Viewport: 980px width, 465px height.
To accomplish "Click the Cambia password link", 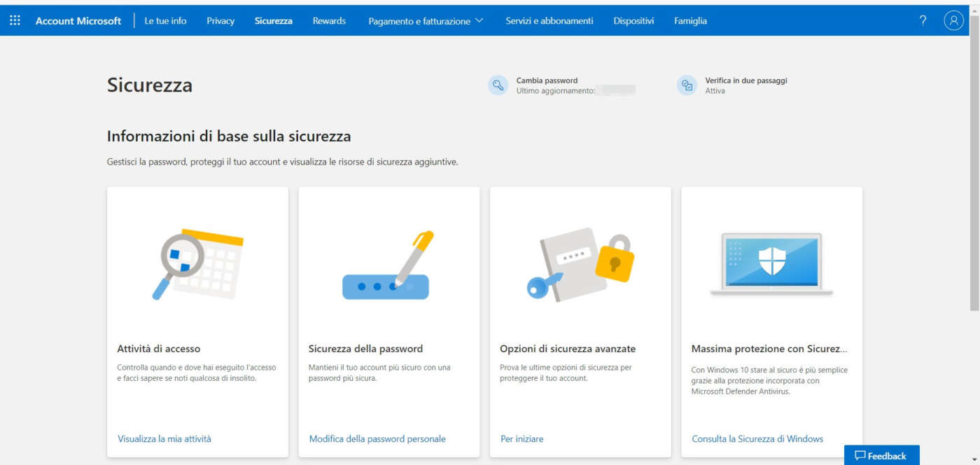I will (547, 81).
